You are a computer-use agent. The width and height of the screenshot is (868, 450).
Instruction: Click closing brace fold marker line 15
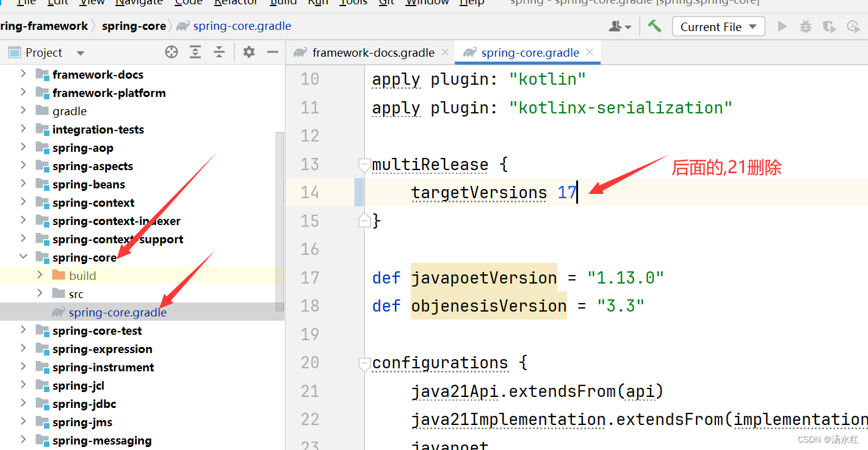point(364,221)
